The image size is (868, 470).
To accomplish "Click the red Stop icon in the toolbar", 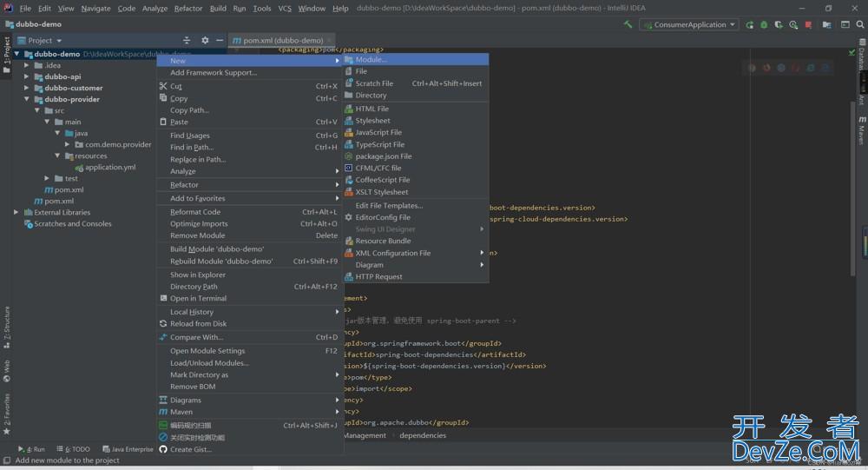I will 808,25.
